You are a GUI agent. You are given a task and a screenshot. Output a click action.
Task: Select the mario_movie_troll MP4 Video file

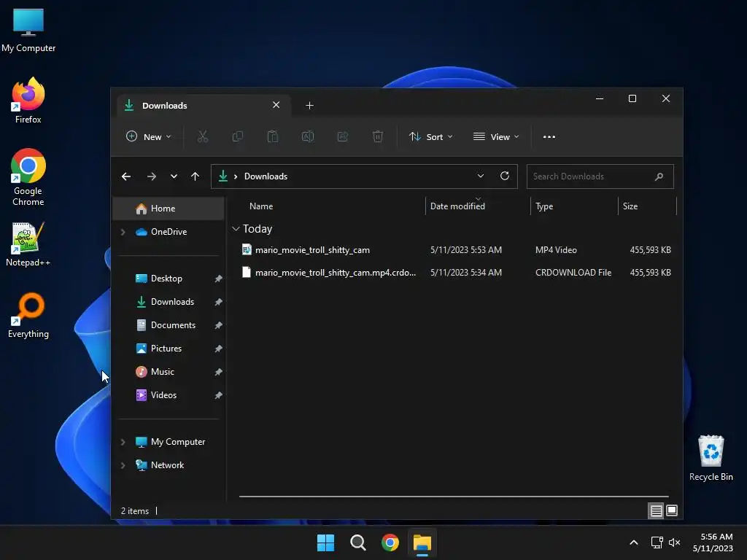[x=455, y=250]
